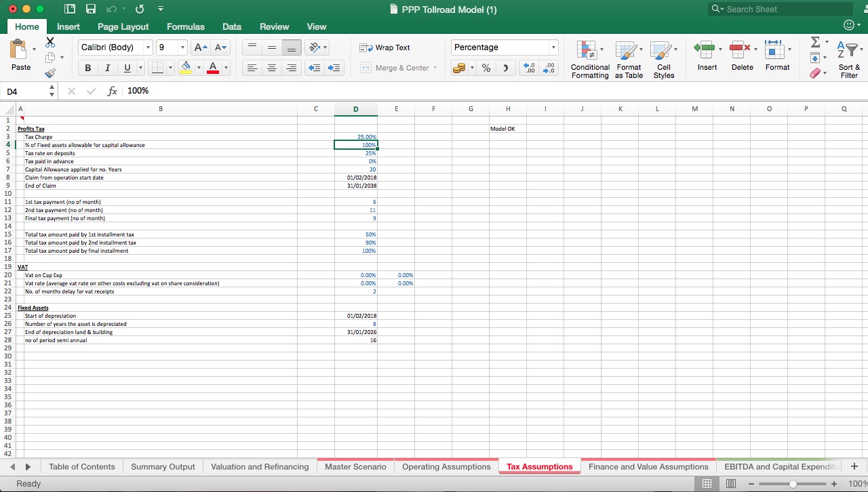The width and height of the screenshot is (868, 492).
Task: Send feedback via the smiley icon
Action: coord(848,25)
